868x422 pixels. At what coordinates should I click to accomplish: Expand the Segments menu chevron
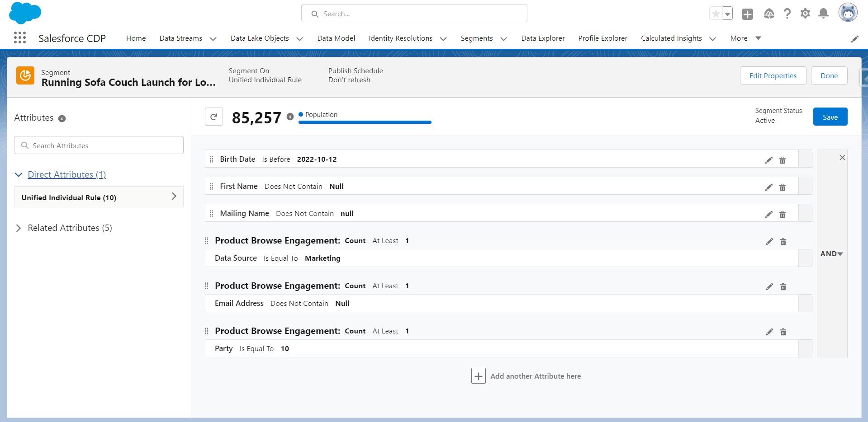(x=503, y=39)
